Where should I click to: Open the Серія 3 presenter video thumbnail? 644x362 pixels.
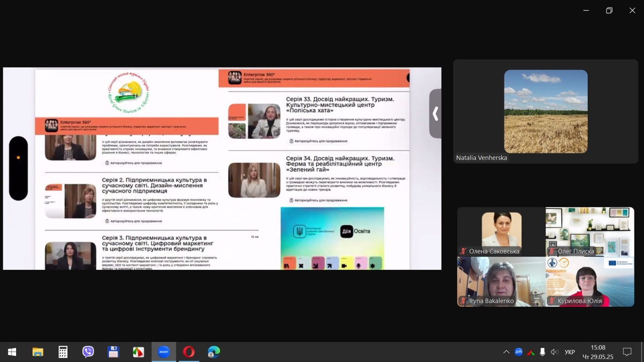(x=70, y=255)
